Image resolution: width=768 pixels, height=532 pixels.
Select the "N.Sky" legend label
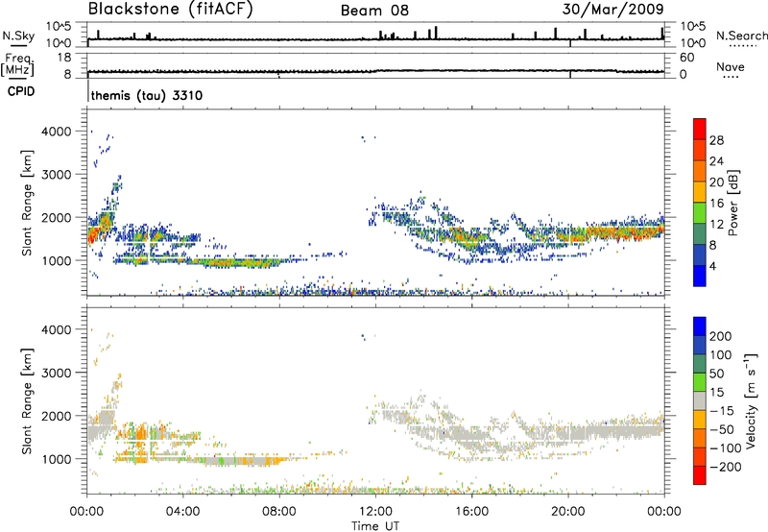click(18, 36)
